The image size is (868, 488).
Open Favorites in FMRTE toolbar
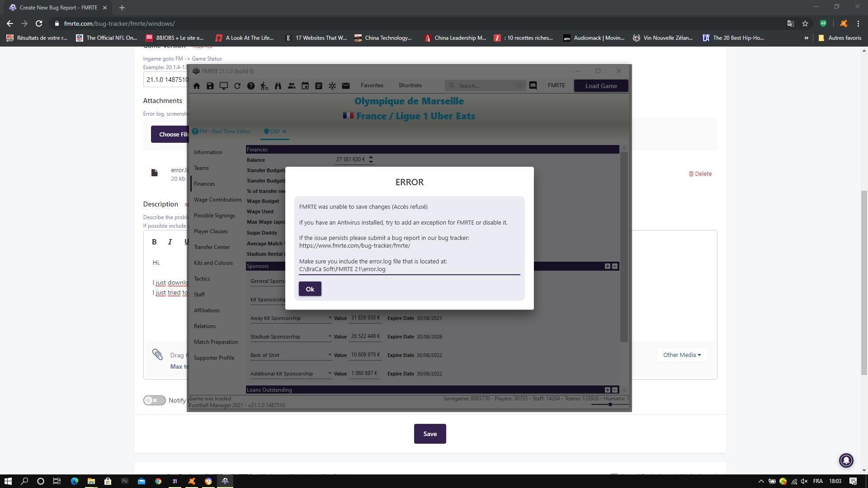click(372, 85)
